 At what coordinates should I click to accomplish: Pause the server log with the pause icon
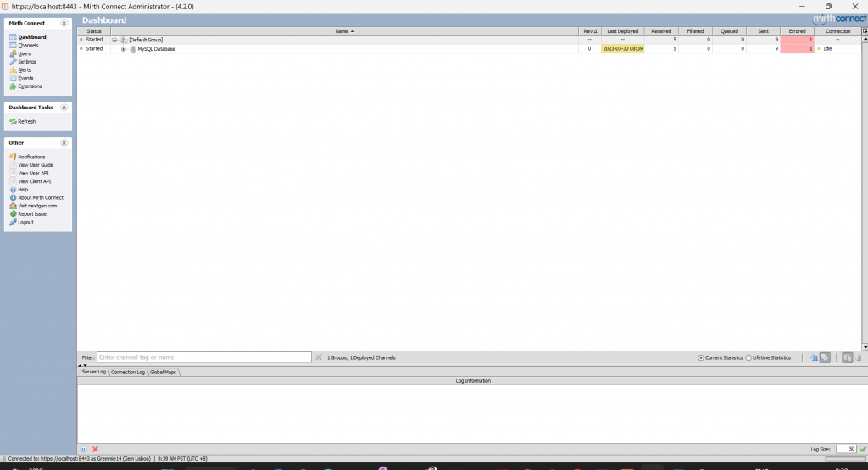83,449
